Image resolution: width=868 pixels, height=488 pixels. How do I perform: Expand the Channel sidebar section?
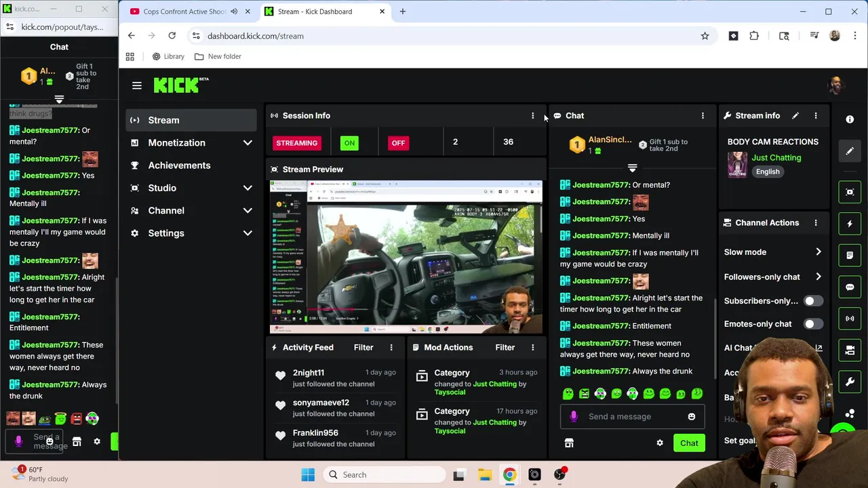(248, 211)
